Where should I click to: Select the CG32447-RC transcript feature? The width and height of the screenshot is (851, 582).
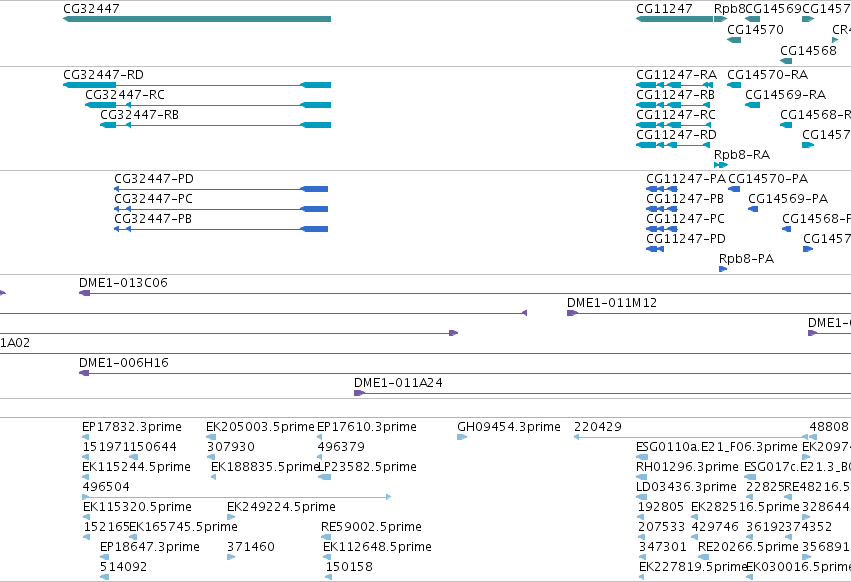pos(208,105)
